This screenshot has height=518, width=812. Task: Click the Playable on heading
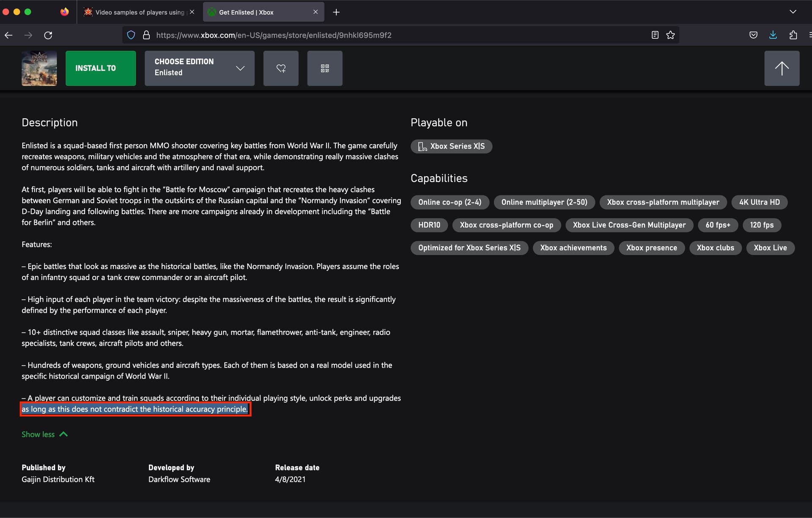(x=439, y=123)
